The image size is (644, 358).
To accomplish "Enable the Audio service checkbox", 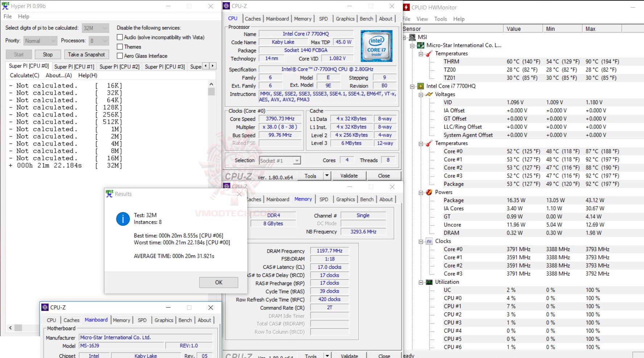I will click(120, 37).
